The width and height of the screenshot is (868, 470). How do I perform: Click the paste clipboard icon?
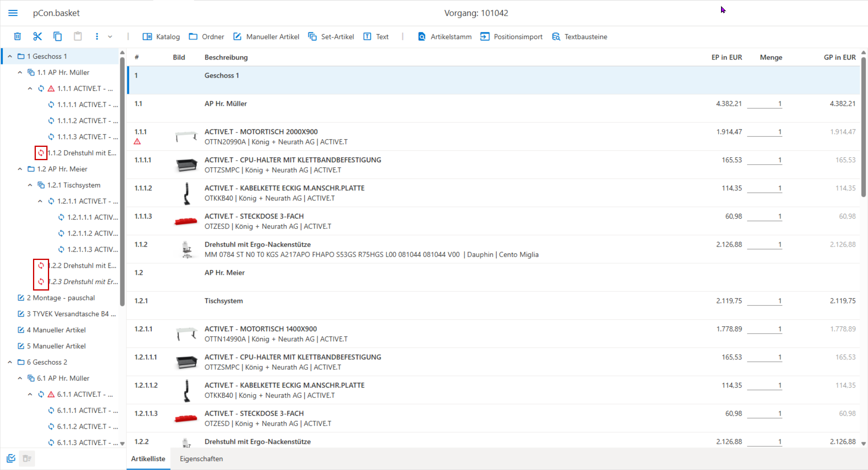coord(78,37)
